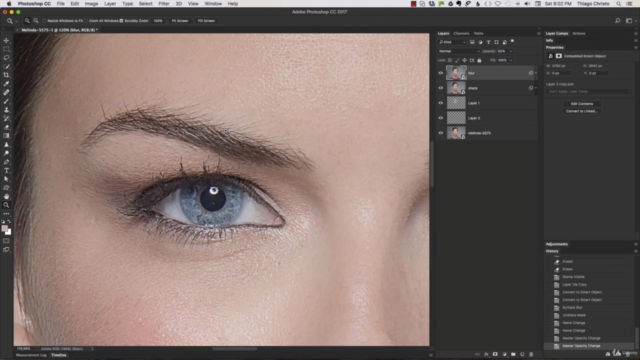This screenshot has width=640, height=360.
Task: Select the Move tool
Action: click(x=6, y=40)
